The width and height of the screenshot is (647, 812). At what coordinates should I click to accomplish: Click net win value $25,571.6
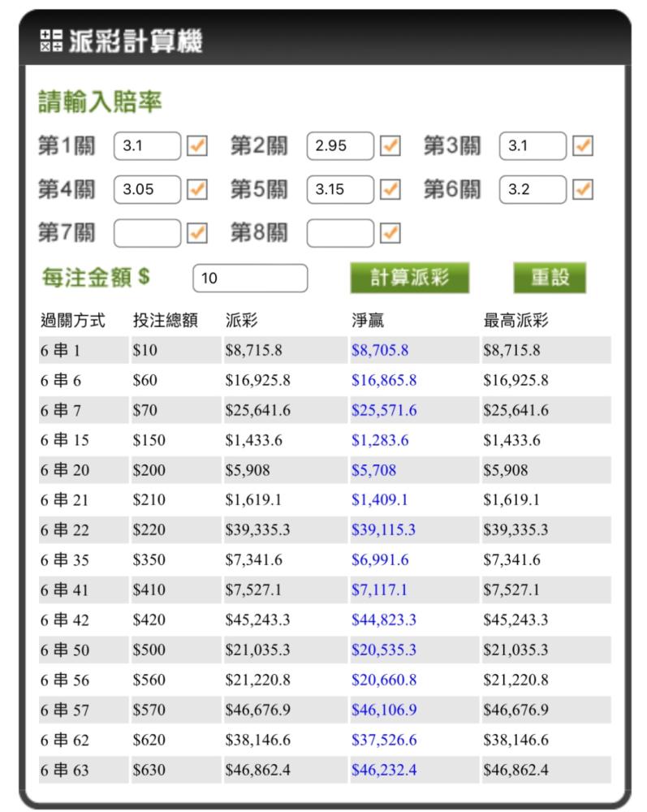(x=384, y=410)
